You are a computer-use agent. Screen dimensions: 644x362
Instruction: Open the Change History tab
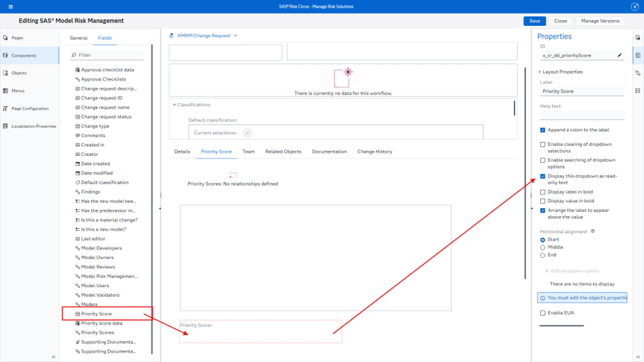(375, 152)
